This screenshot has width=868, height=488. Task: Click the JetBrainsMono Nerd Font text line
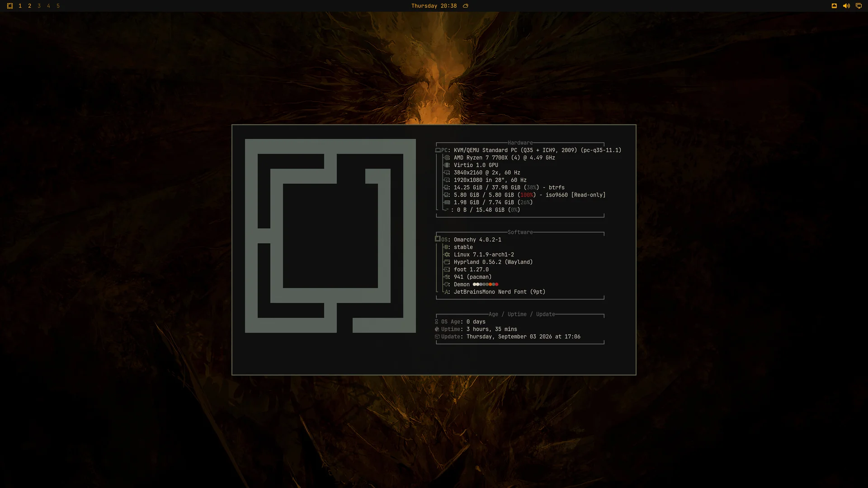500,292
